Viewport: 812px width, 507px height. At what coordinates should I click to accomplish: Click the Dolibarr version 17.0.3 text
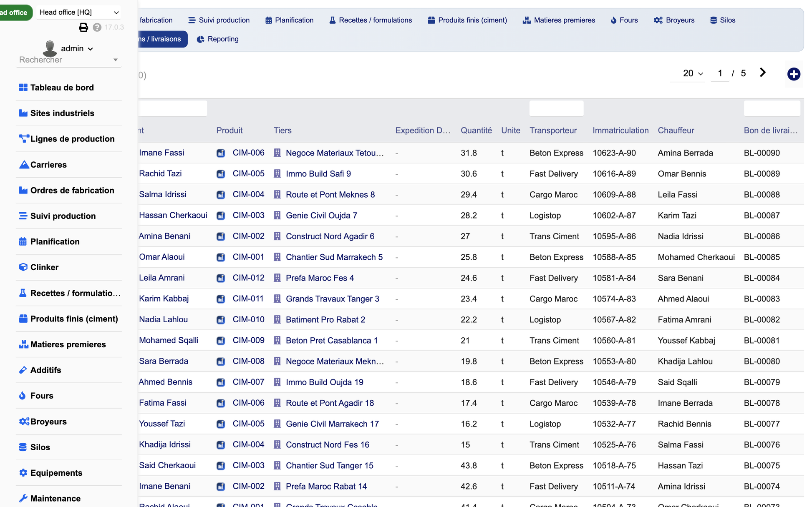(114, 28)
